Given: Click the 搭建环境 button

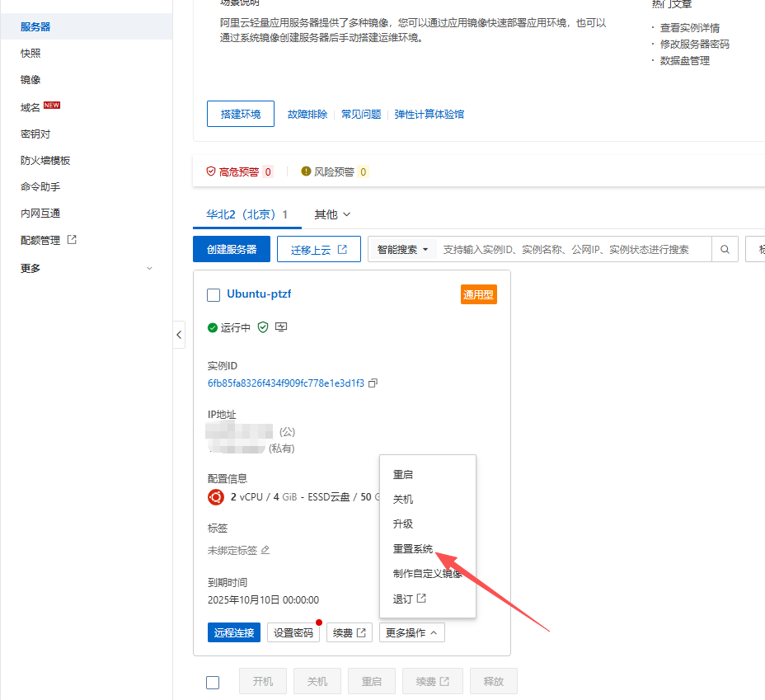Looking at the screenshot, I should (241, 114).
